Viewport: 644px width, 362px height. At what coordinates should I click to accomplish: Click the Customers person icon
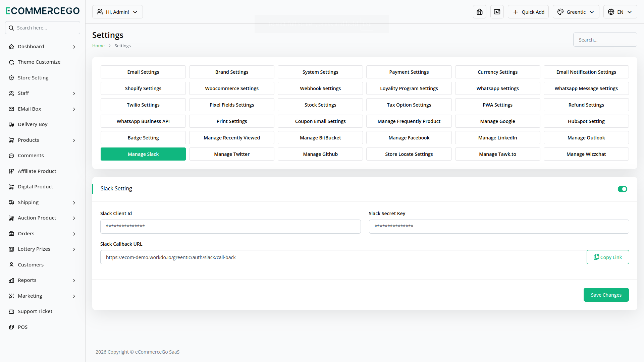click(11, 265)
